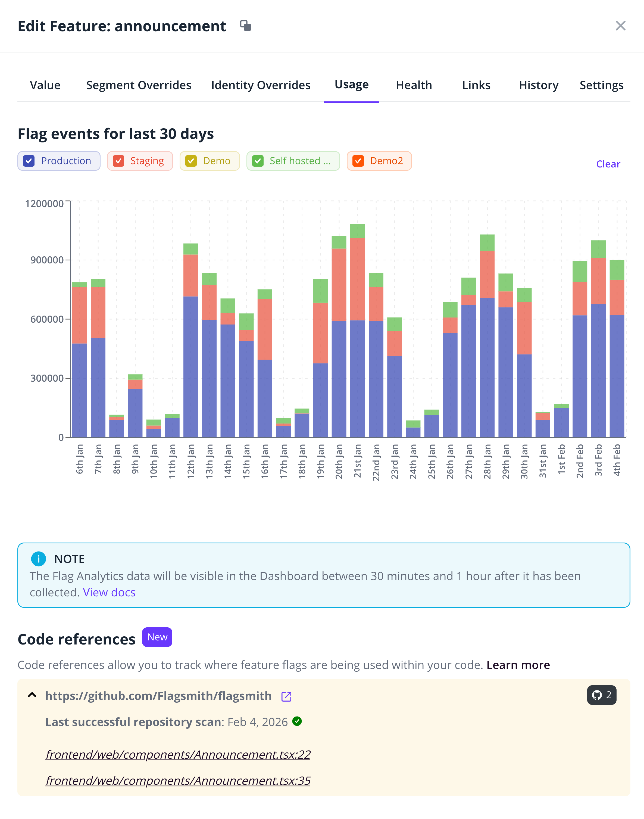Toggle the Staging environment checkbox
The width and height of the screenshot is (644, 819).
click(118, 161)
